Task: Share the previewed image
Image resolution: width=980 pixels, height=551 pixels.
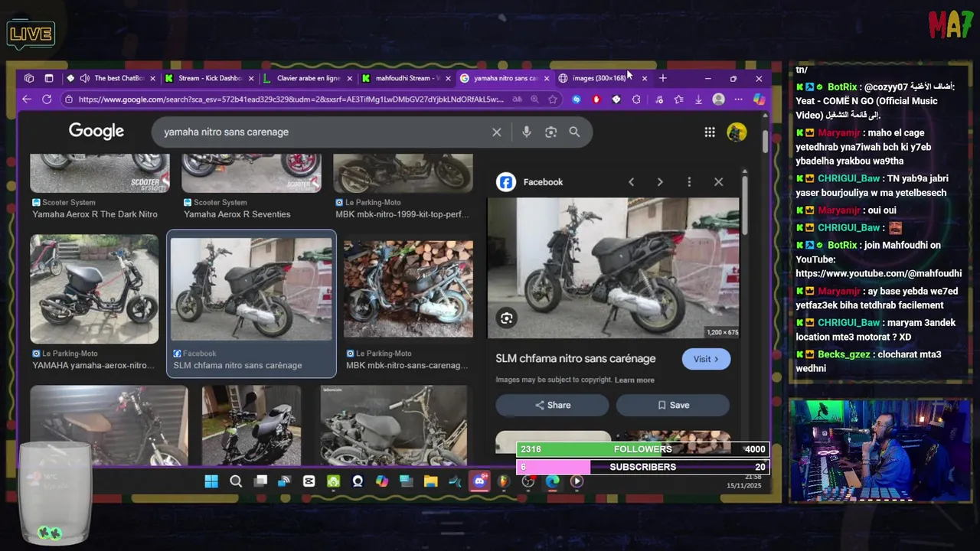Action: coord(552,405)
